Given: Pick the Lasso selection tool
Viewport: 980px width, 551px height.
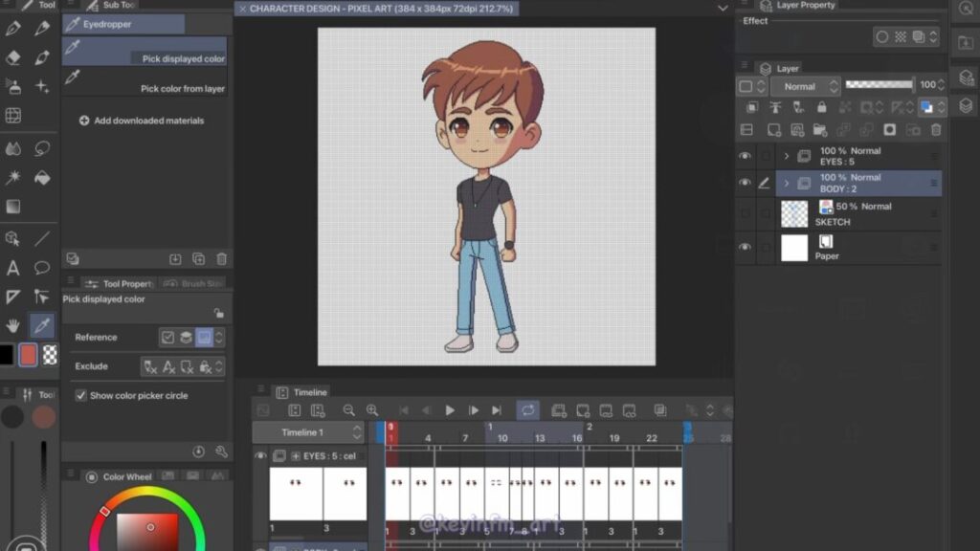Looking at the screenshot, I should pos(42,148).
